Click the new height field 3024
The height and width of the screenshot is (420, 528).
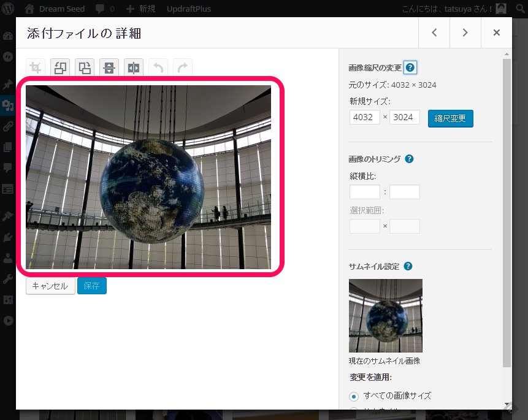(x=405, y=117)
